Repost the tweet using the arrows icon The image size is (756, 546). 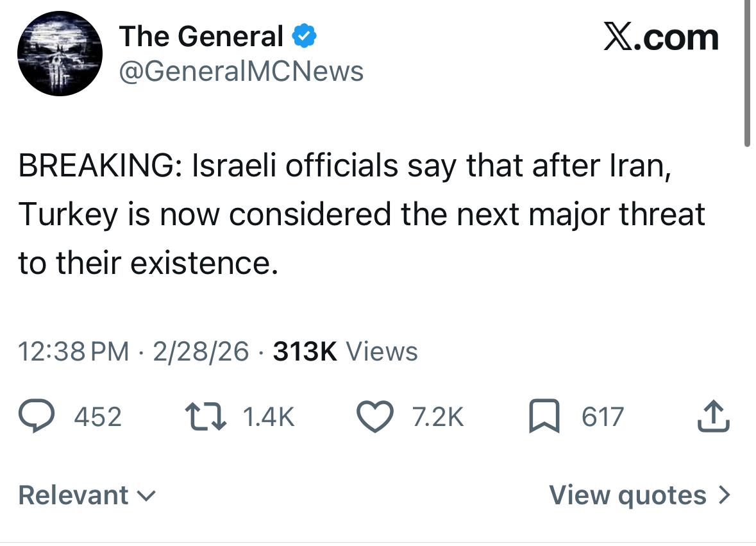[x=203, y=418]
